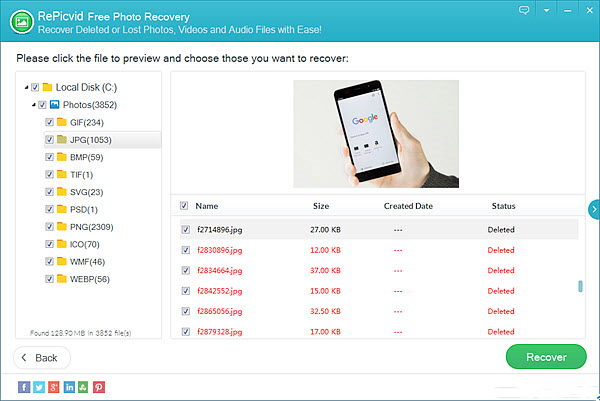
Task: Open the title bar dropdown menu arrow
Action: click(546, 11)
